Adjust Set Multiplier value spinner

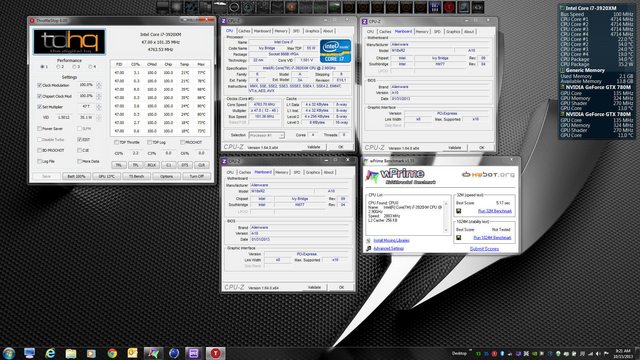point(98,107)
